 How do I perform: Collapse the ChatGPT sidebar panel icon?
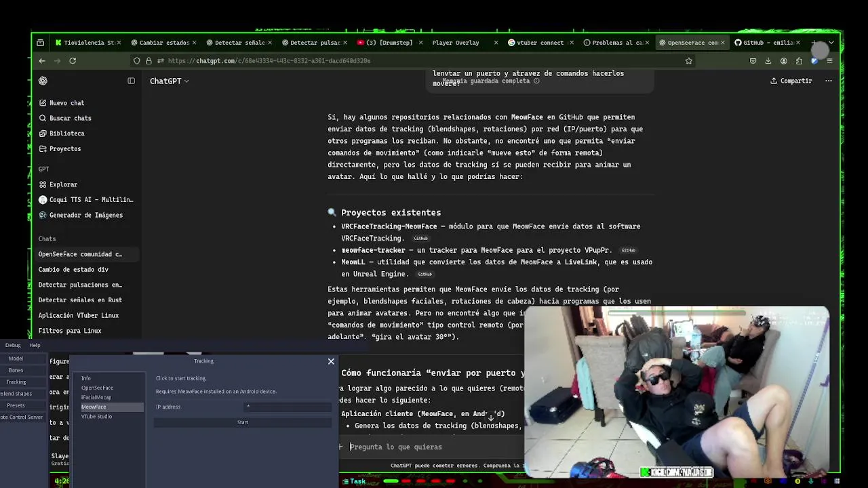[x=131, y=81]
